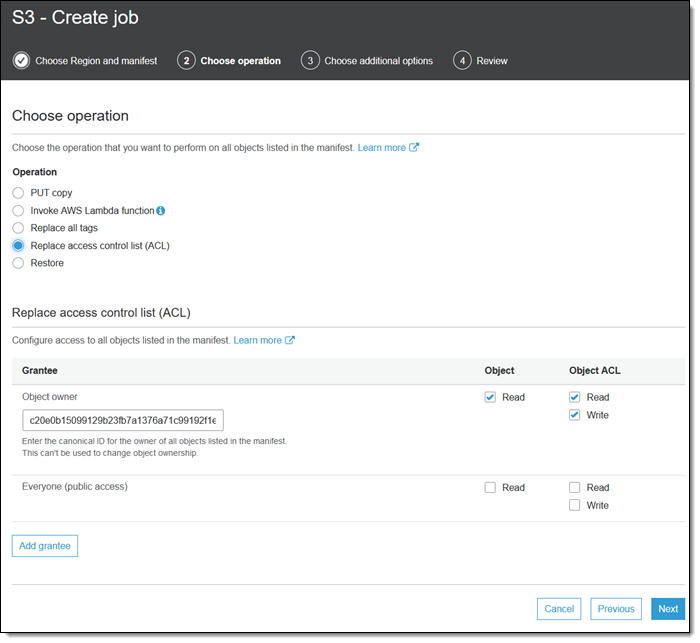Click the step 4 Review circle icon

click(462, 61)
